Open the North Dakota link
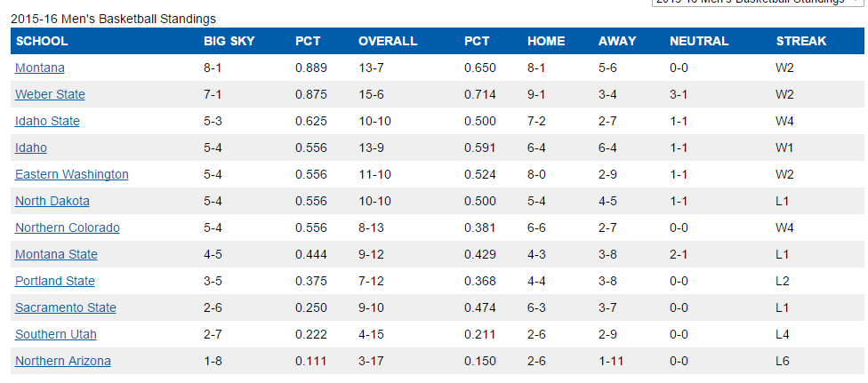868x383 pixels. (52, 201)
